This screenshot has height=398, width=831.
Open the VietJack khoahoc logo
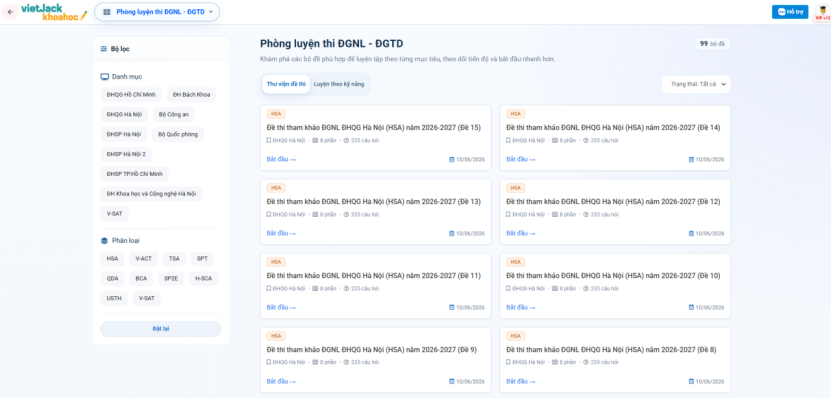coord(54,12)
